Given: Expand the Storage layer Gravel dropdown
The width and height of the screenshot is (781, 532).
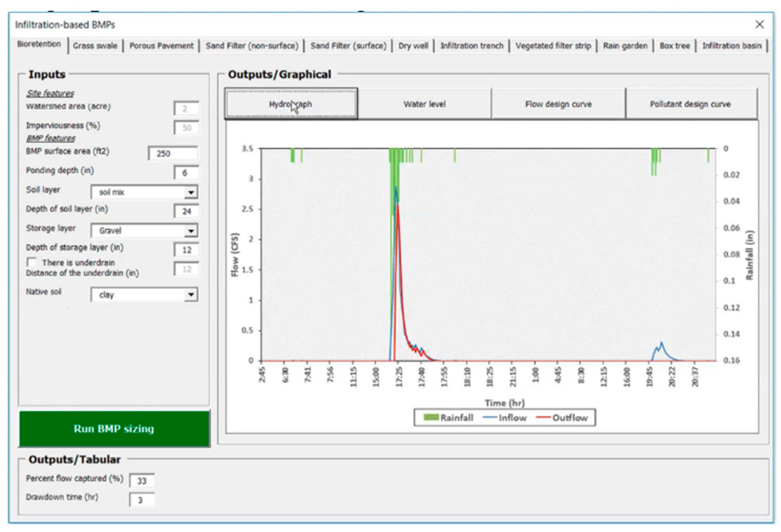Looking at the screenshot, I should pyautogui.click(x=191, y=231).
